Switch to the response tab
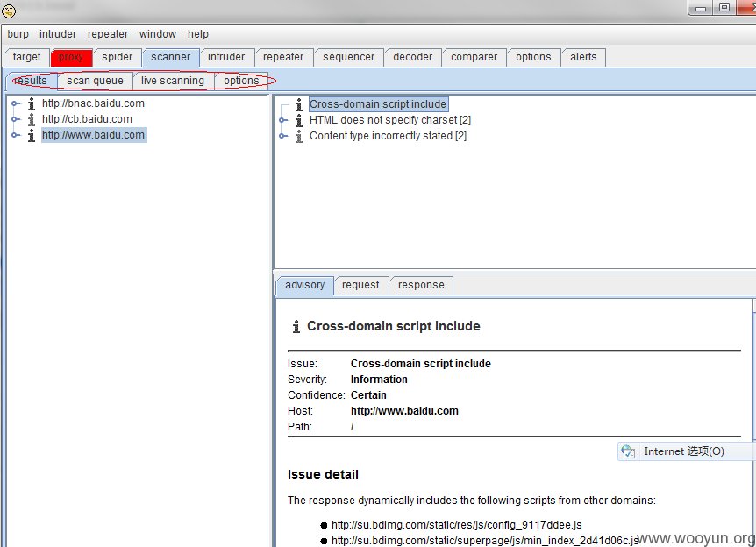The image size is (756, 547). pyautogui.click(x=421, y=285)
